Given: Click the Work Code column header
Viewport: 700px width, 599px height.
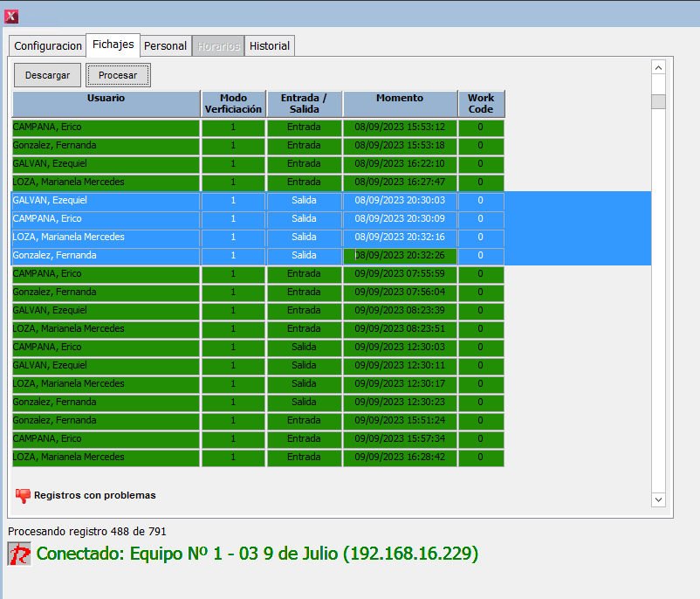Looking at the screenshot, I should coord(481,104).
